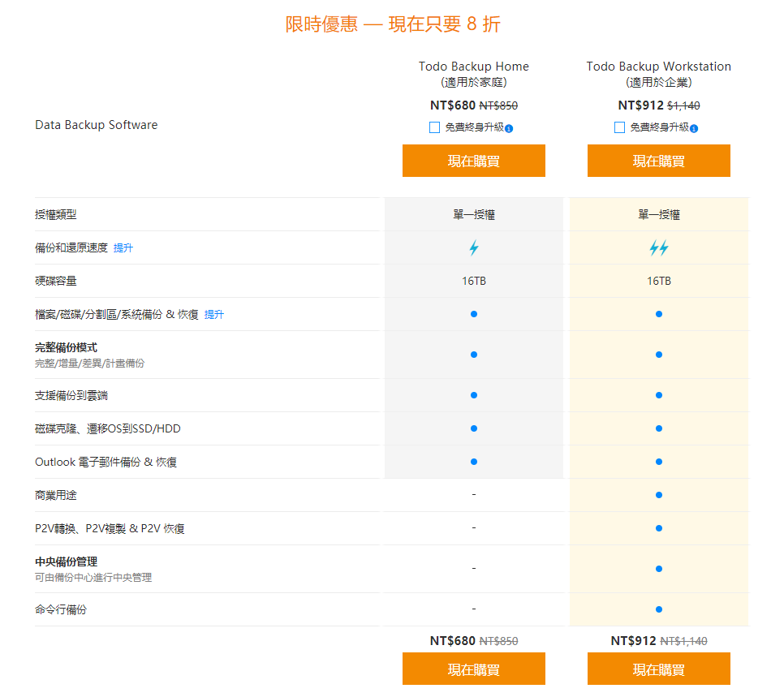Click the Workstation blue dot for 命令行備份
Viewport: 784px width, 697px height.
(x=659, y=609)
